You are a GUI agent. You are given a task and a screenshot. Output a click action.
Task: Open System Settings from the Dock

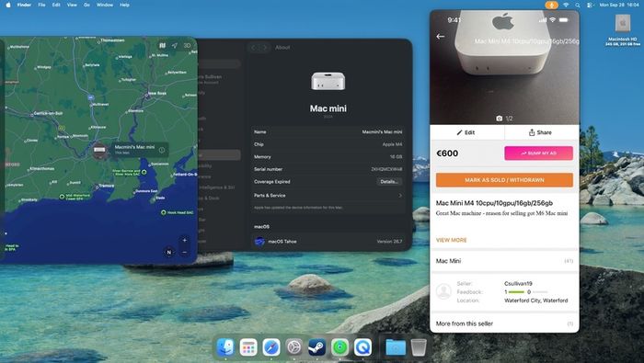294,347
